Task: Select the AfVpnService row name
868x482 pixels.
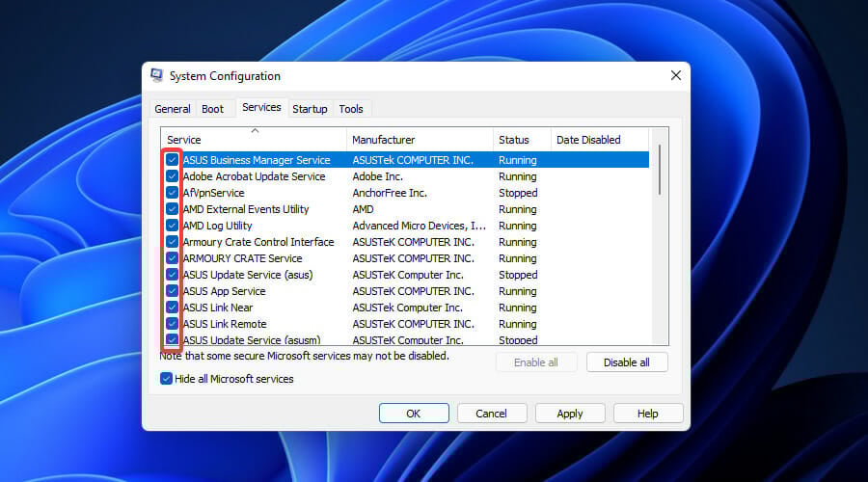Action: point(214,193)
